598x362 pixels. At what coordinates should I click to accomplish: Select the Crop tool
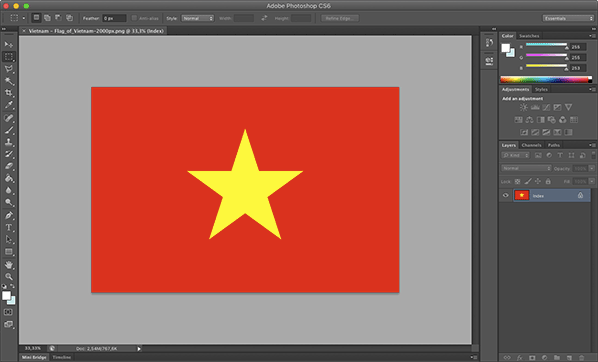click(9, 93)
